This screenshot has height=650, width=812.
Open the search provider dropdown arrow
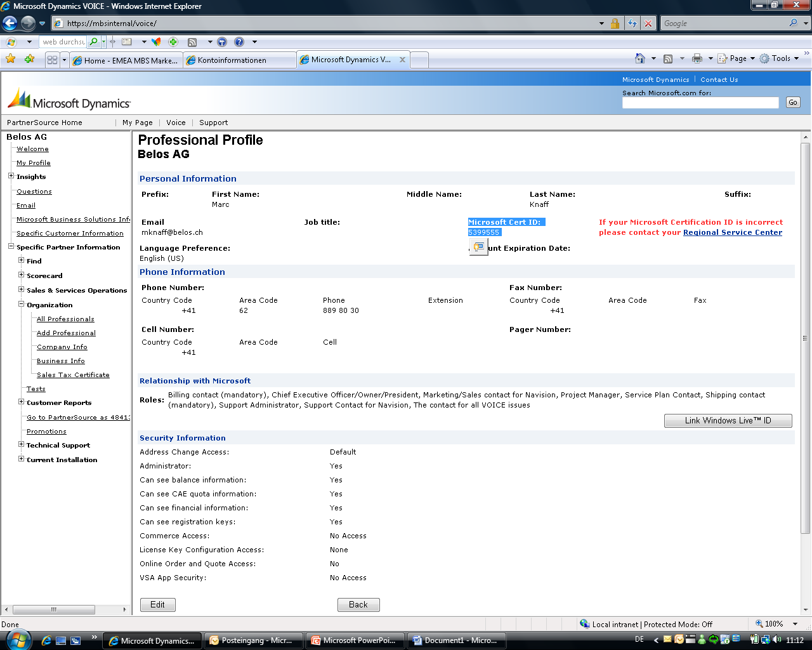[x=806, y=23]
